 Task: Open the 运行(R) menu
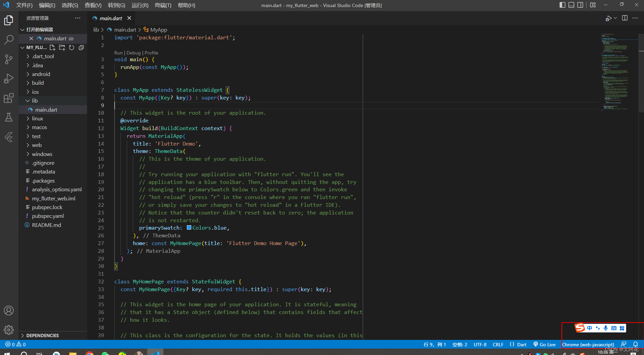[x=140, y=5]
